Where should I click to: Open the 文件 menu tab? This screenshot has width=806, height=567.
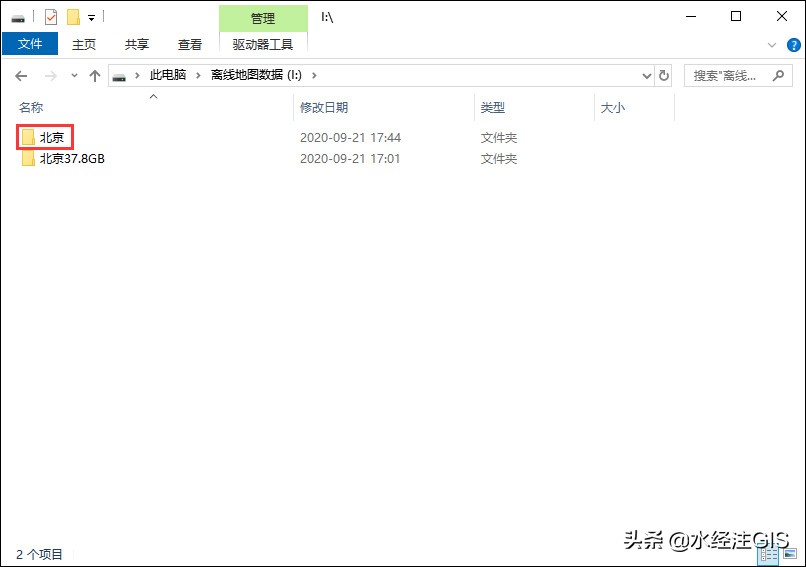30,44
